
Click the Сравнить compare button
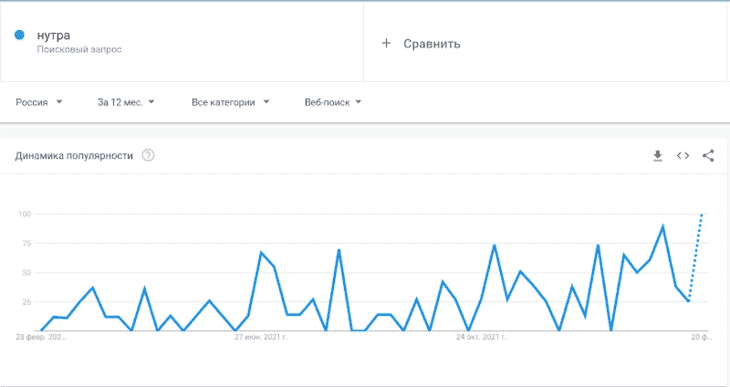(432, 44)
